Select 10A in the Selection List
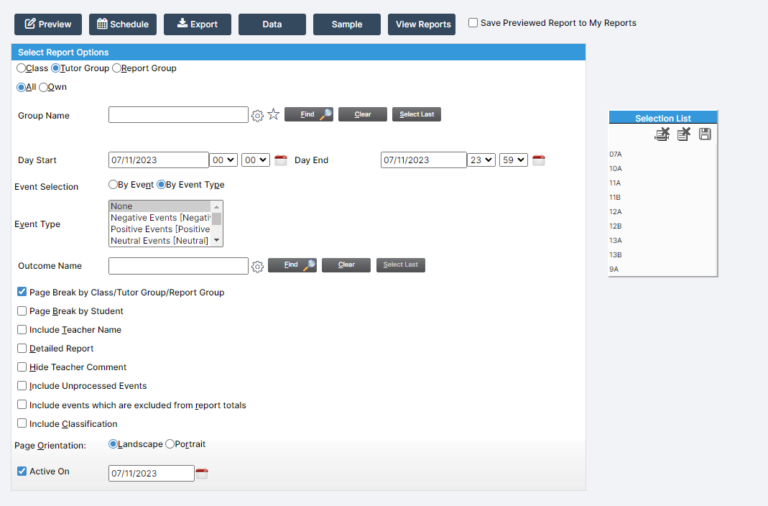This screenshot has width=768, height=506. click(x=616, y=169)
